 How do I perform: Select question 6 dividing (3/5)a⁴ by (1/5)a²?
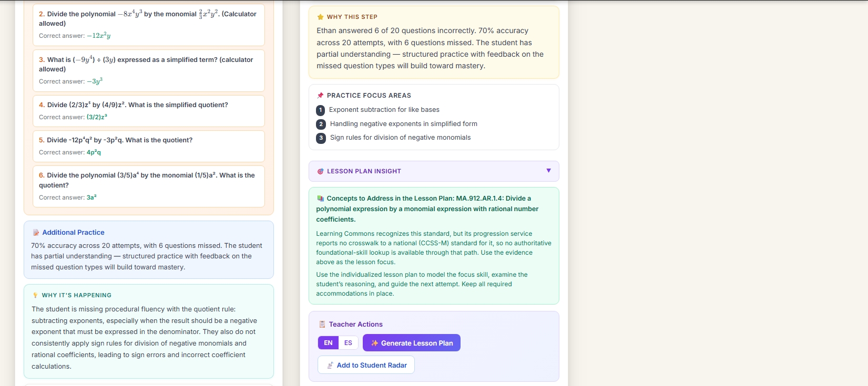148,186
